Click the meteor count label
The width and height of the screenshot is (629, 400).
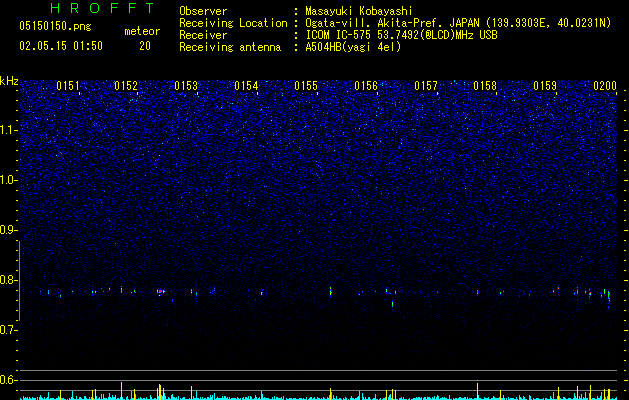(142, 31)
